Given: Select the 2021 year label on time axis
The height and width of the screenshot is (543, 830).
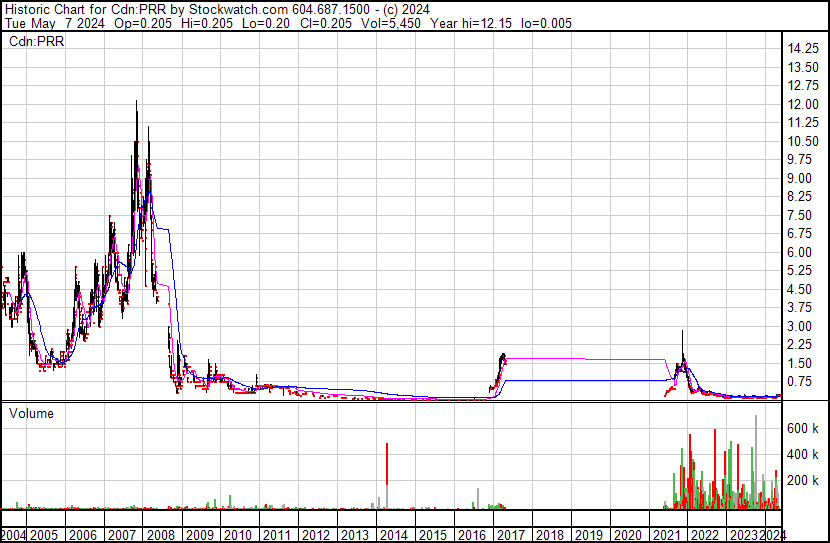Looking at the screenshot, I should click(668, 535).
